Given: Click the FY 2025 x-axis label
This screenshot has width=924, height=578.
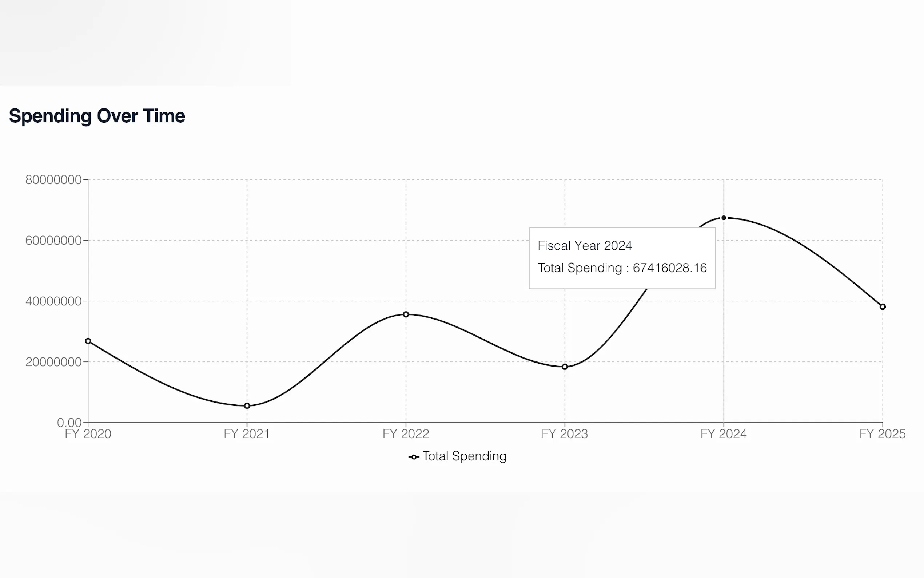Looking at the screenshot, I should click(883, 434).
